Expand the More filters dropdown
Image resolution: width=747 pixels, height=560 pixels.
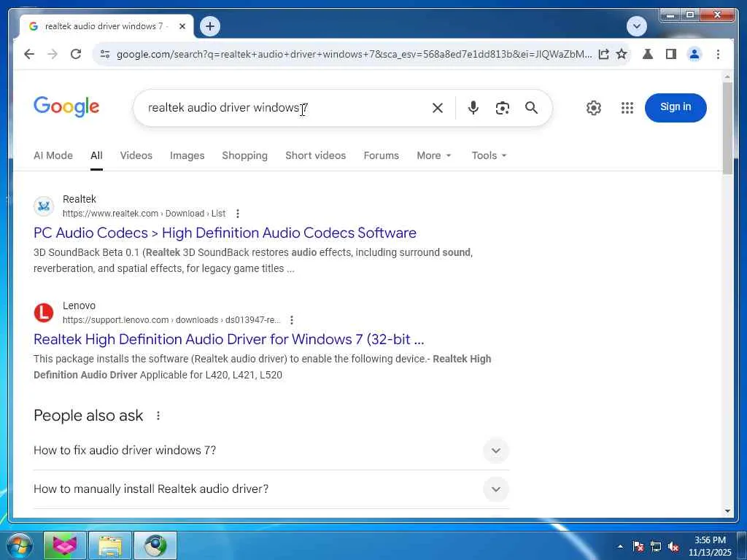433,156
